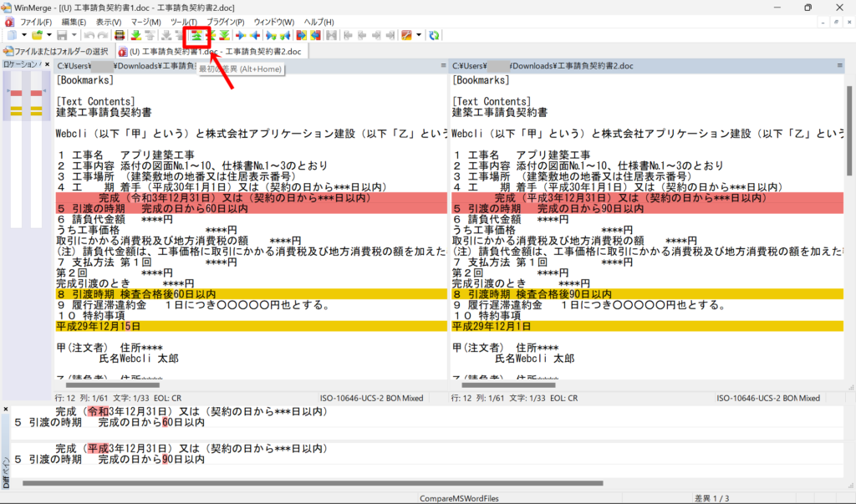Go to previous difference using toolbar icon
Viewport: 856px width, 504px height.
(149, 35)
